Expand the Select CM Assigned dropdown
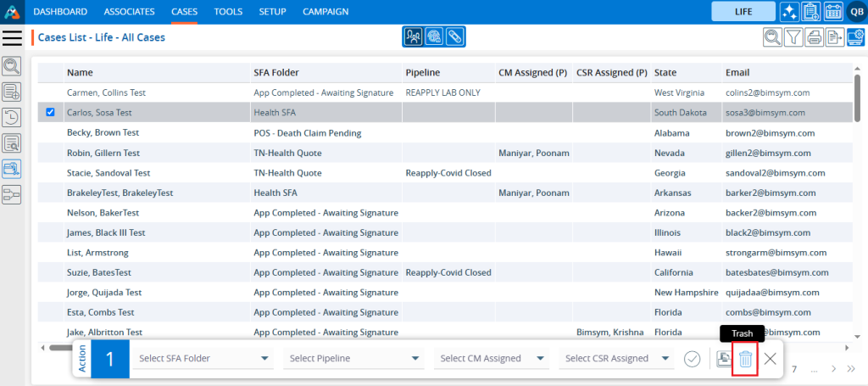The height and width of the screenshot is (386, 868). click(492, 359)
